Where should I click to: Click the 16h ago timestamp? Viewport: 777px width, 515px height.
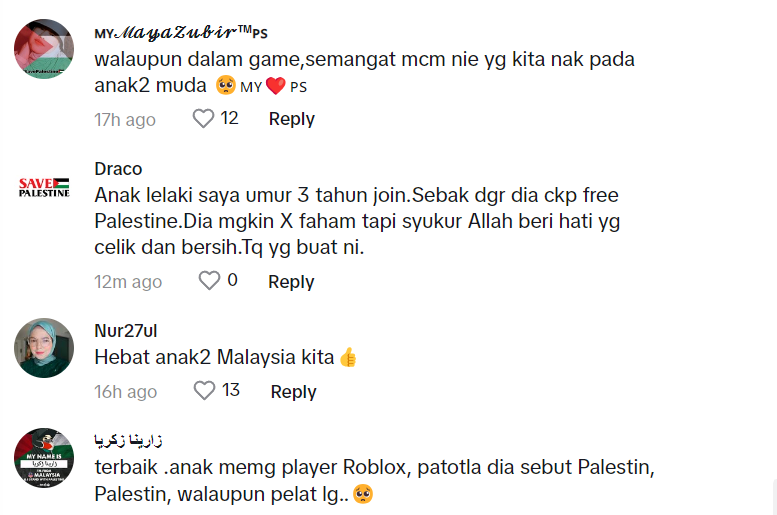click(x=125, y=391)
